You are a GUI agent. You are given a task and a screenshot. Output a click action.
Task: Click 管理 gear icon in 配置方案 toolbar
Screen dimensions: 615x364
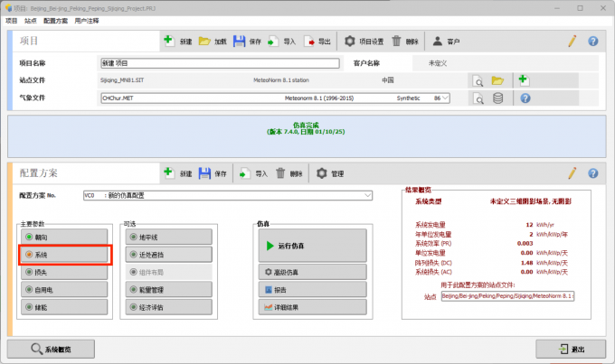pos(322,173)
